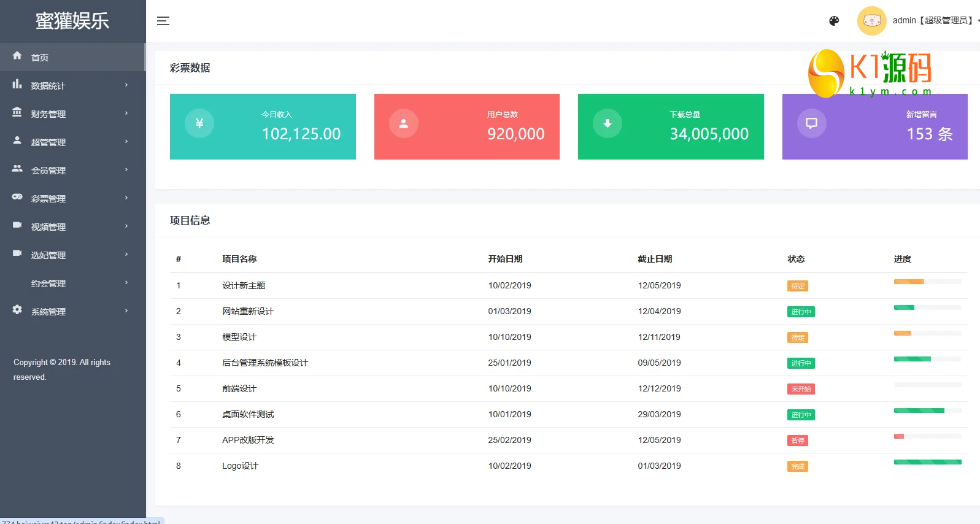The image size is (980, 524).
Task: Click the progress bar for 设计新主题
Action: pyautogui.click(x=928, y=282)
